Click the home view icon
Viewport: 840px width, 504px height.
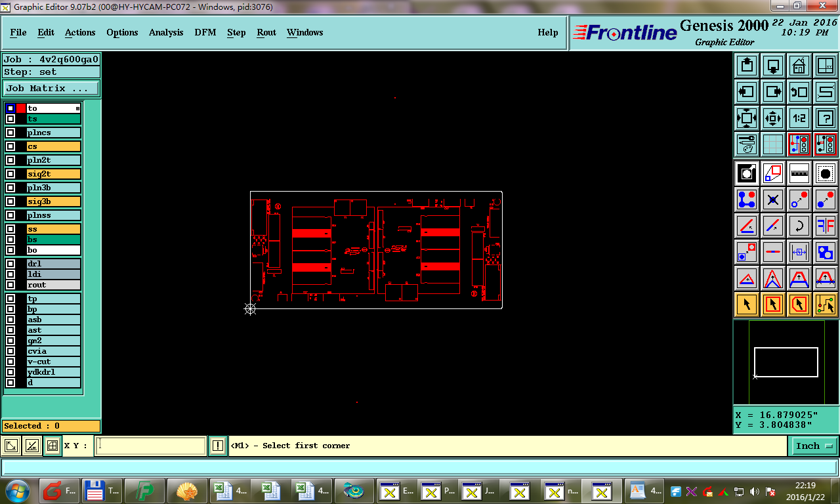coord(799,66)
